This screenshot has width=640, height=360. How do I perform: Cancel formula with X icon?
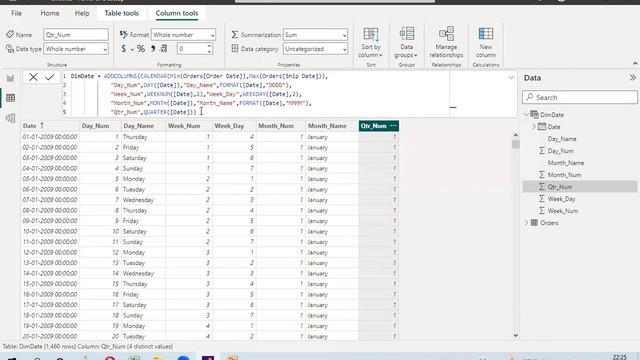pos(33,77)
